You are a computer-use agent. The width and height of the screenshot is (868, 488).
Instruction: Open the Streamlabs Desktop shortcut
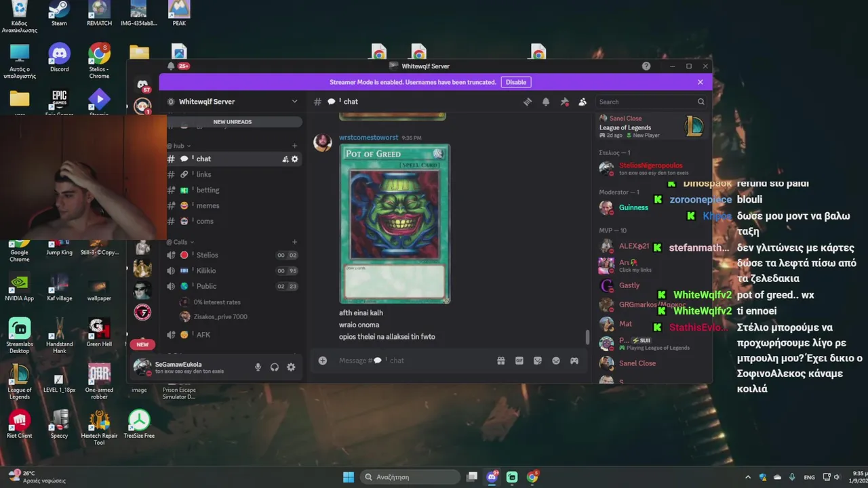[19, 336]
